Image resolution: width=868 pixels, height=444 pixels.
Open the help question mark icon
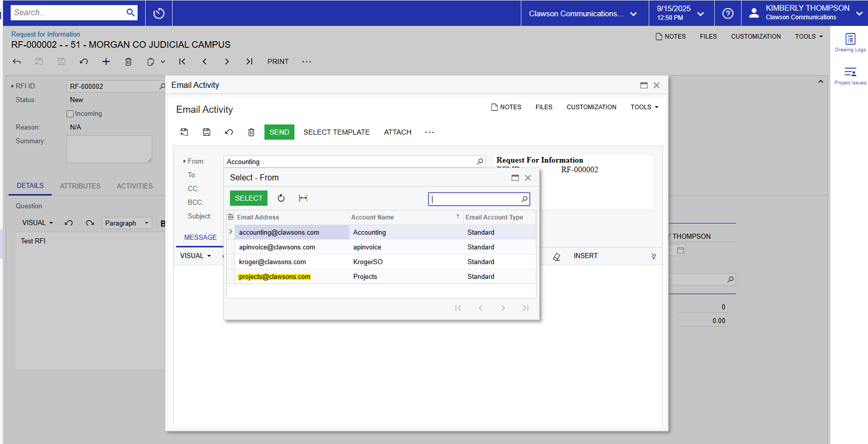tap(728, 13)
